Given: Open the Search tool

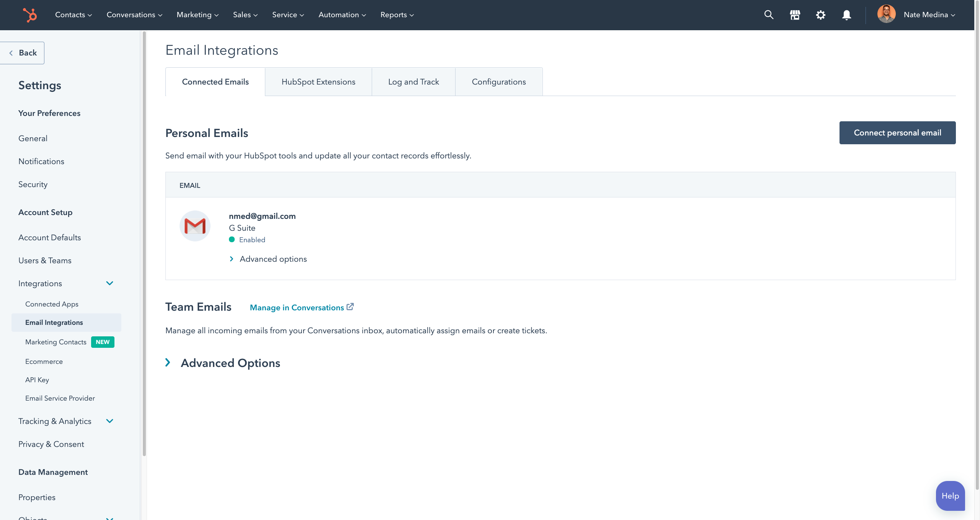Looking at the screenshot, I should (x=769, y=14).
